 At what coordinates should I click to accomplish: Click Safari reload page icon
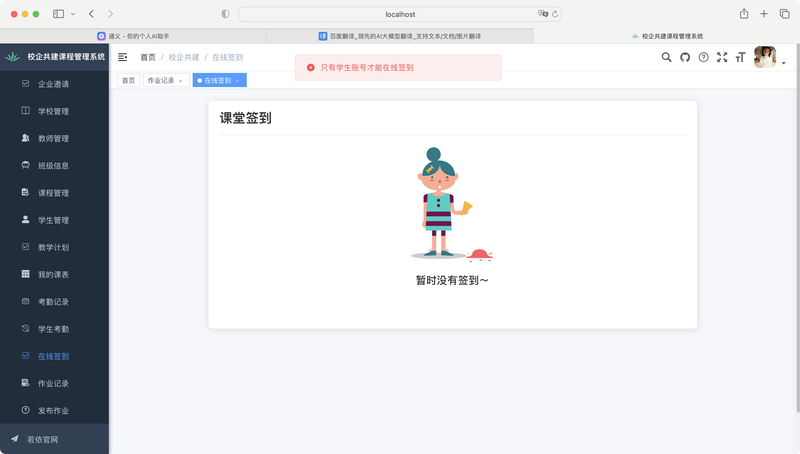click(x=555, y=14)
